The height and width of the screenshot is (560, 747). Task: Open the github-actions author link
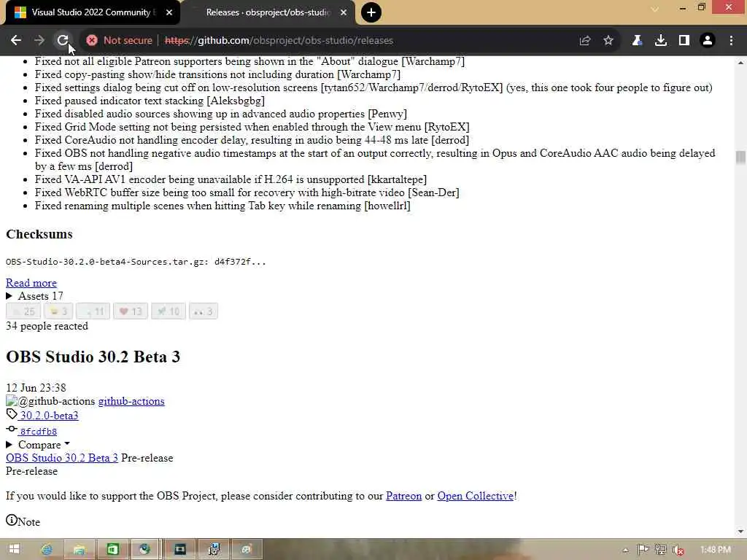[x=131, y=402]
